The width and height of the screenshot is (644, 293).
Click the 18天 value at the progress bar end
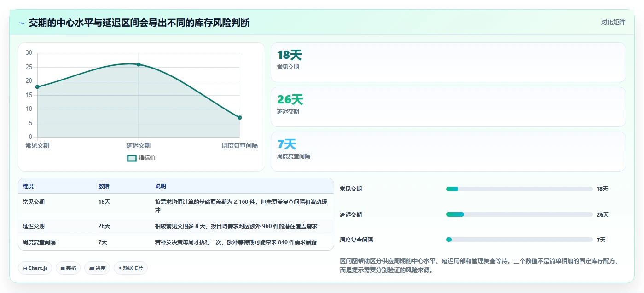pos(602,189)
